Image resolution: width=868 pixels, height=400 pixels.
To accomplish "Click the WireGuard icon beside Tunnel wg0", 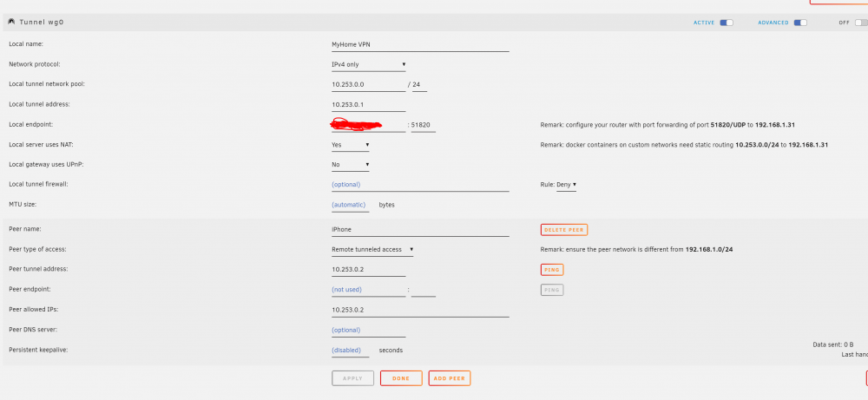I will [x=11, y=23].
